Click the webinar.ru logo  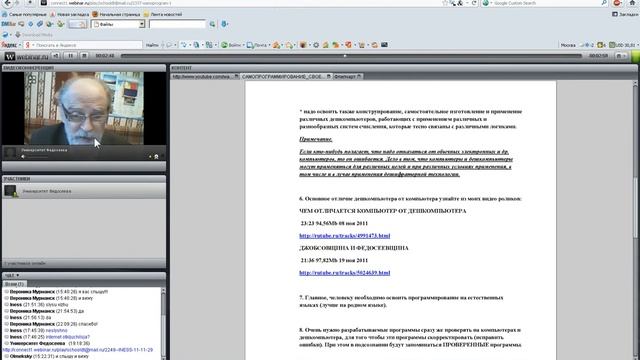click(x=27, y=56)
